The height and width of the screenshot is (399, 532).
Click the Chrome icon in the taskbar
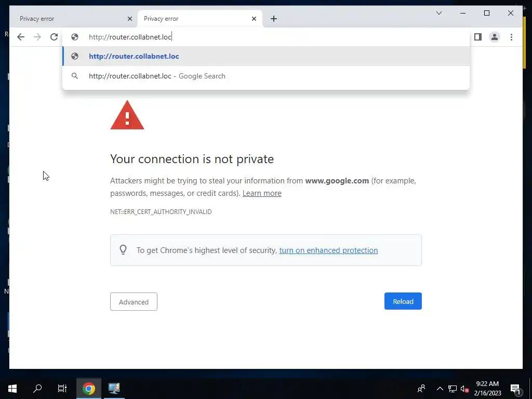(x=88, y=389)
